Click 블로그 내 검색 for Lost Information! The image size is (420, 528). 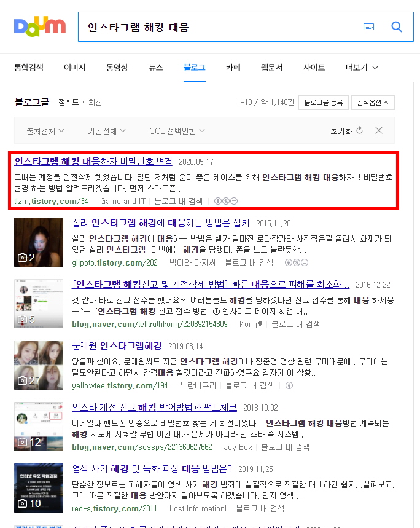point(260,509)
